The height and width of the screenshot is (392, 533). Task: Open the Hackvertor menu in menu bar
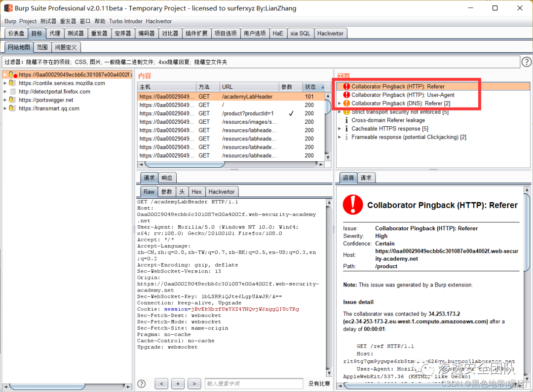[x=159, y=21]
